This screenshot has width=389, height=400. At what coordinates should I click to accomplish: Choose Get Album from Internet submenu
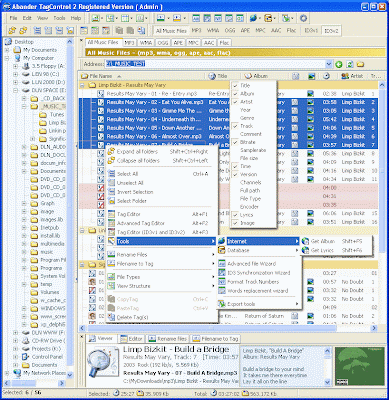(x=336, y=241)
